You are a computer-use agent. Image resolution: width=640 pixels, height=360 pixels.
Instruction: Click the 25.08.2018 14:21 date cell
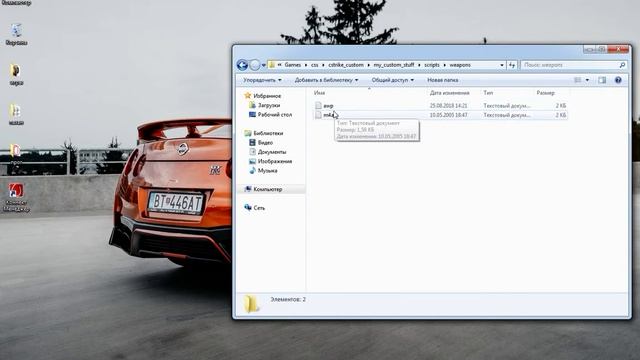[x=448, y=106]
